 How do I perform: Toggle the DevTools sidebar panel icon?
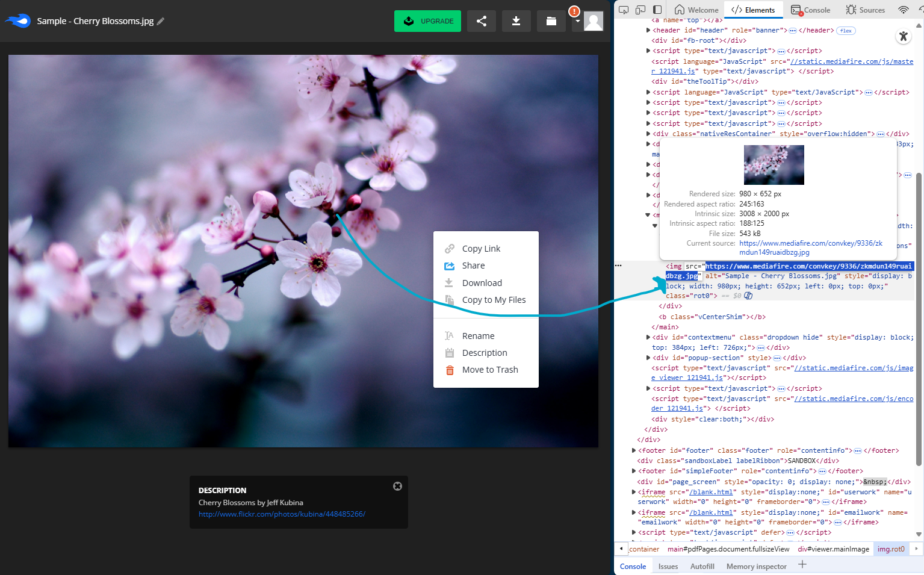(657, 10)
